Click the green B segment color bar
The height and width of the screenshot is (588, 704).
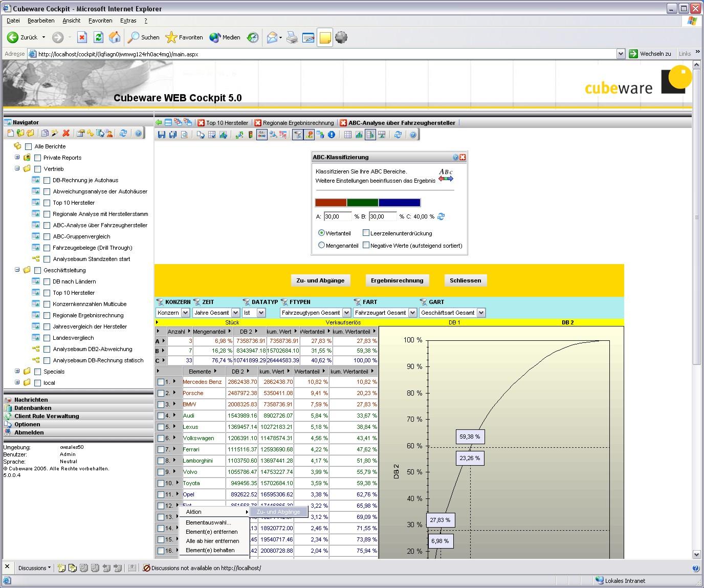pyautogui.click(x=362, y=203)
